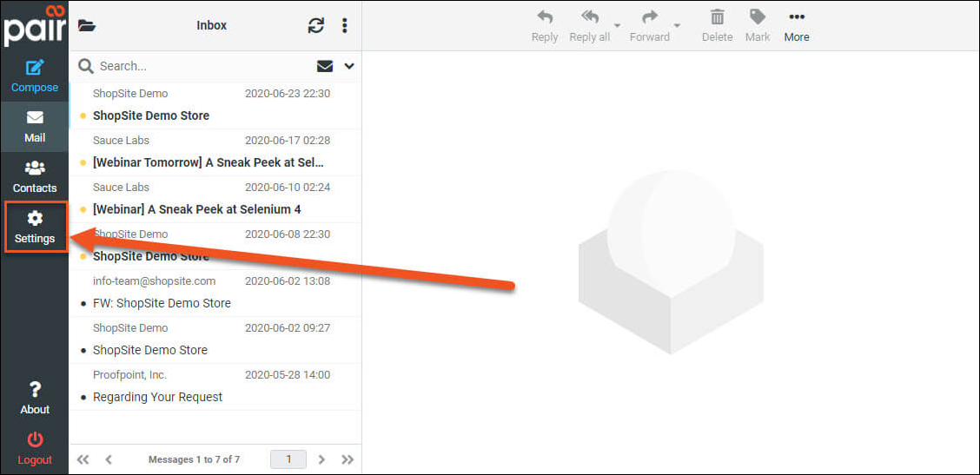
Task: Open the More actions menu
Action: [797, 26]
